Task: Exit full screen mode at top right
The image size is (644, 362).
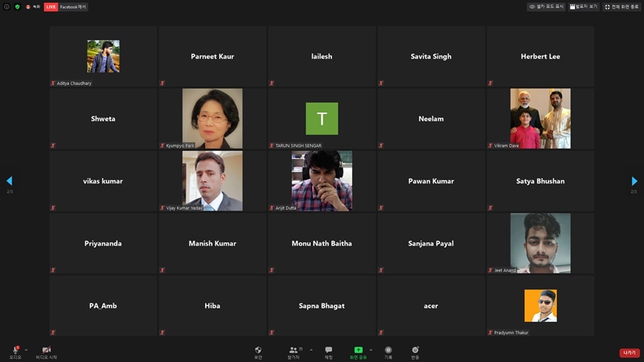Action: [x=621, y=7]
